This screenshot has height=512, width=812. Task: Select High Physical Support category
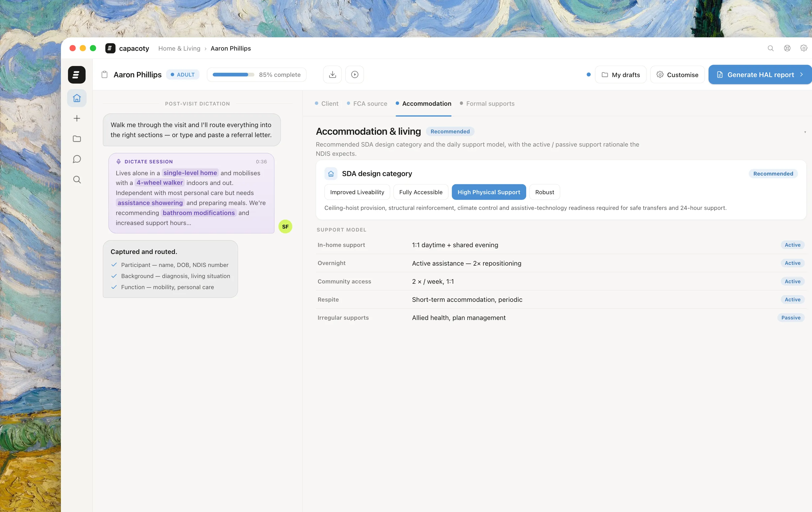coord(489,192)
